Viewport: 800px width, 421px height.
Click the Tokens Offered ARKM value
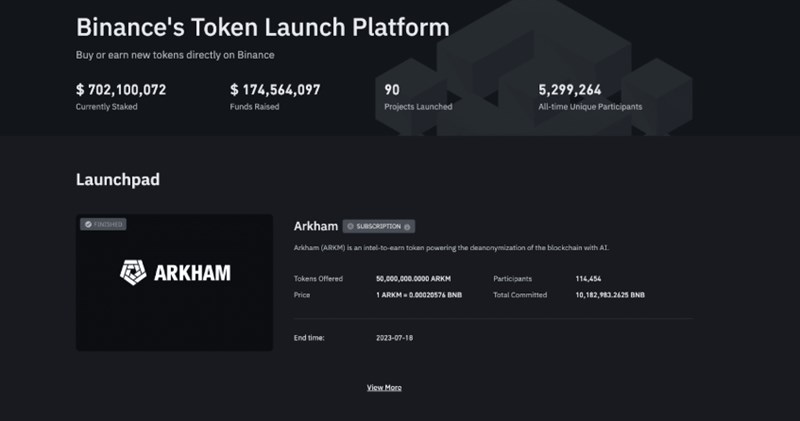point(414,278)
